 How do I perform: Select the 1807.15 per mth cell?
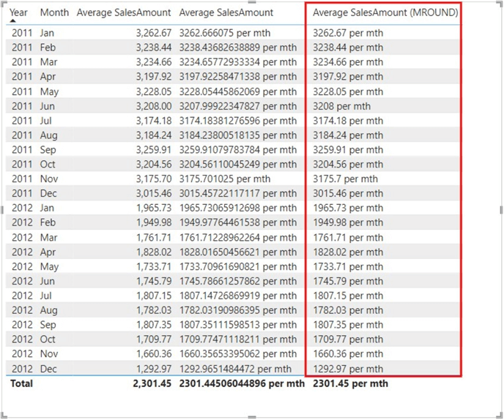point(348,296)
